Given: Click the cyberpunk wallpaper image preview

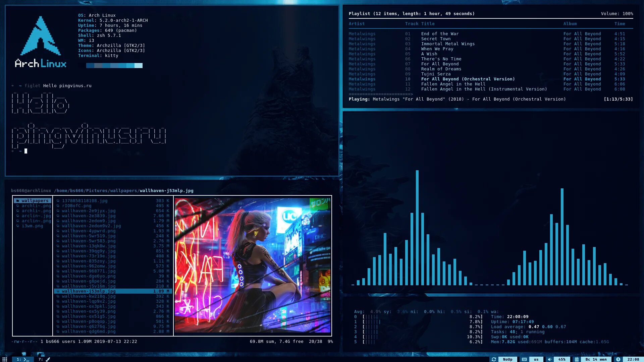Looking at the screenshot, I should (252, 265).
